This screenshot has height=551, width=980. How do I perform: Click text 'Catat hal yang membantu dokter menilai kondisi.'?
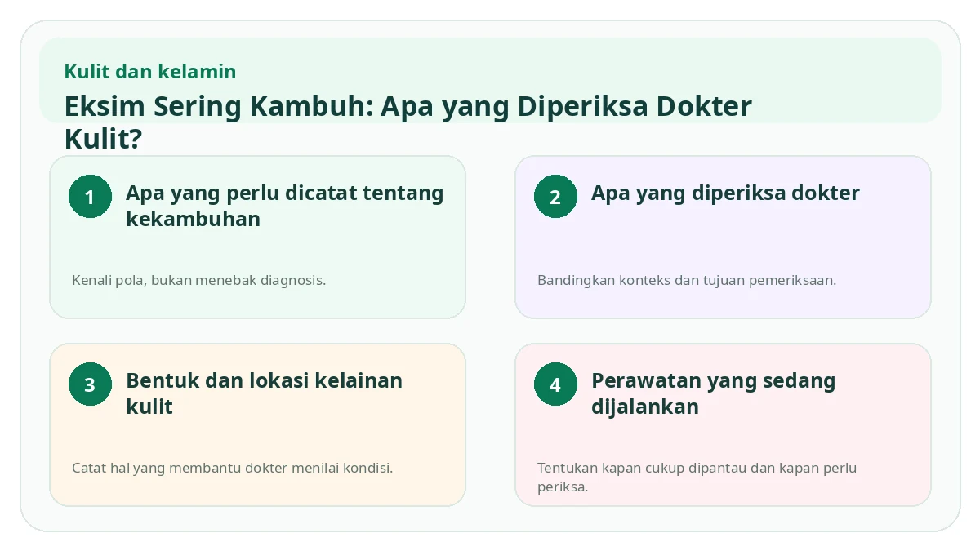(233, 469)
